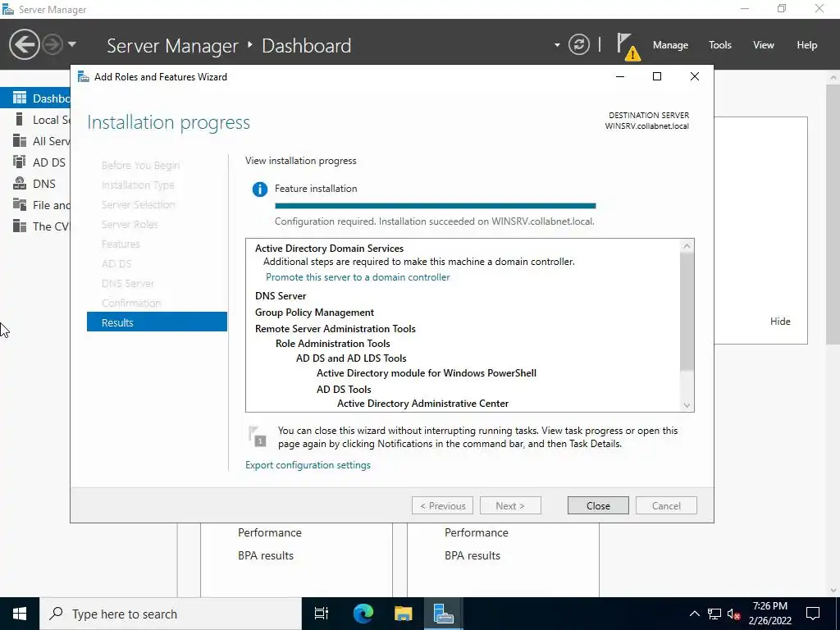Open Action Center notifications icon
840x630 pixels.
[813, 614]
